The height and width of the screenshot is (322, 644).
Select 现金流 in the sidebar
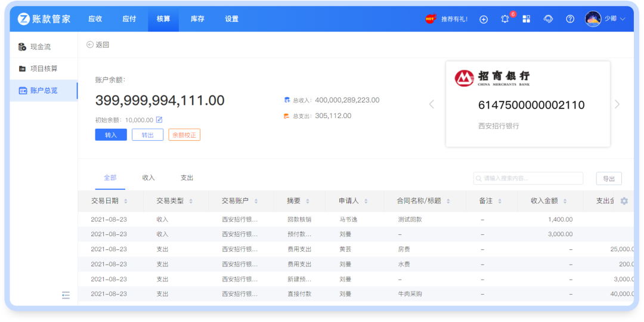[x=41, y=47]
